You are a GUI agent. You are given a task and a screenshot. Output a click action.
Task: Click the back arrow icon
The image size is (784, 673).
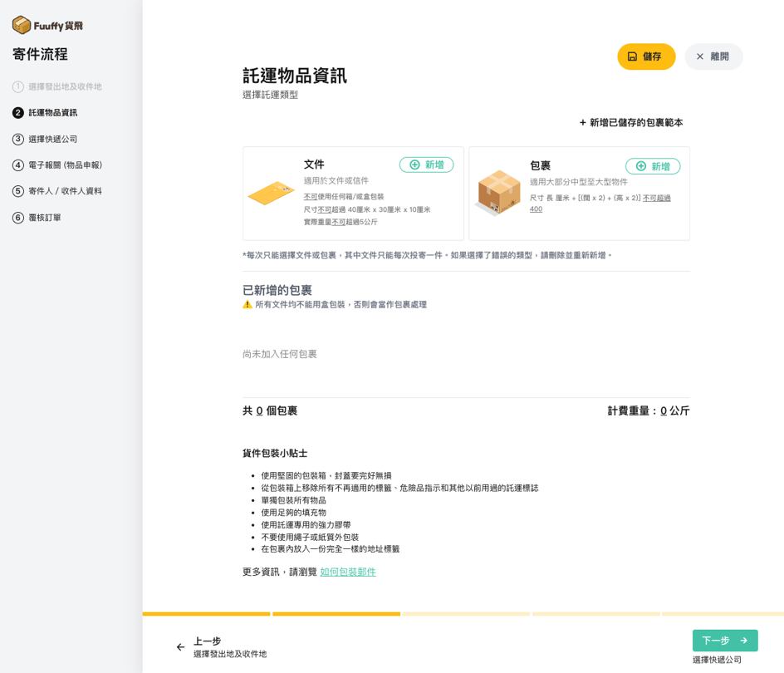[180, 647]
